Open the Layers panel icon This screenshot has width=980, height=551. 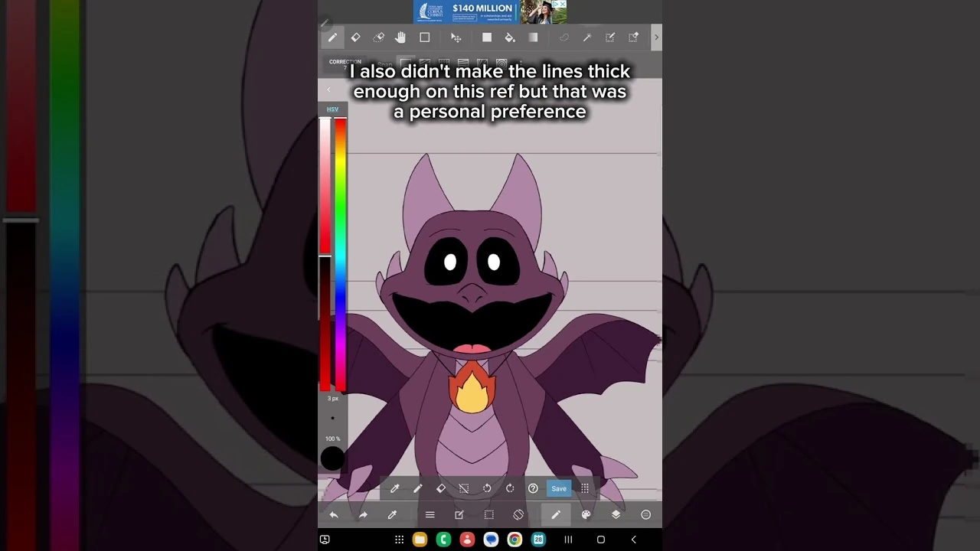(x=616, y=515)
